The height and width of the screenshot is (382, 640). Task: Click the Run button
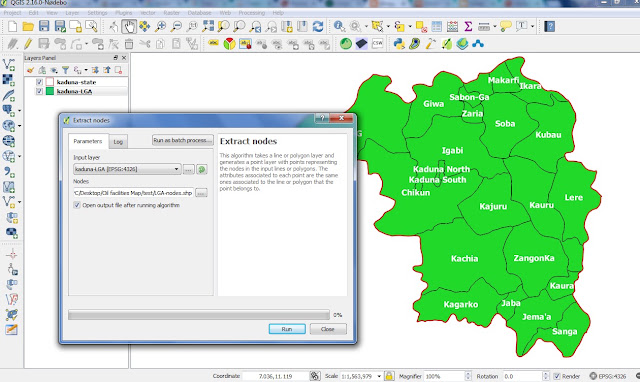point(287,329)
